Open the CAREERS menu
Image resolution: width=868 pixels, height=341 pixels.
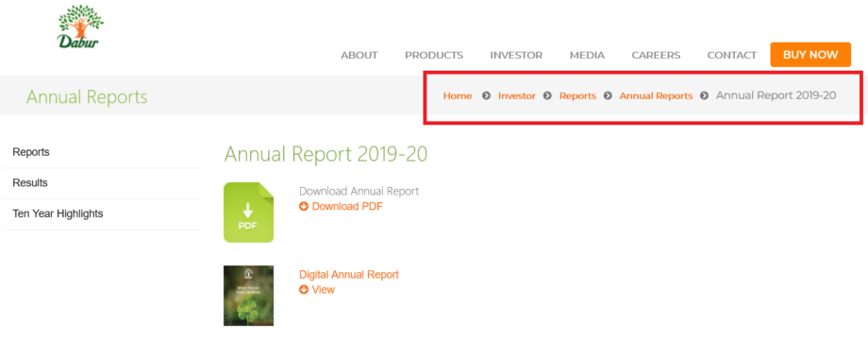pos(656,56)
